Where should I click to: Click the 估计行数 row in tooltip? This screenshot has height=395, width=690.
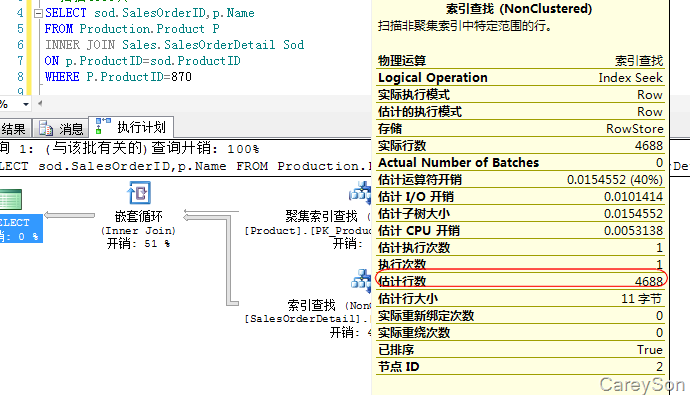(521, 282)
